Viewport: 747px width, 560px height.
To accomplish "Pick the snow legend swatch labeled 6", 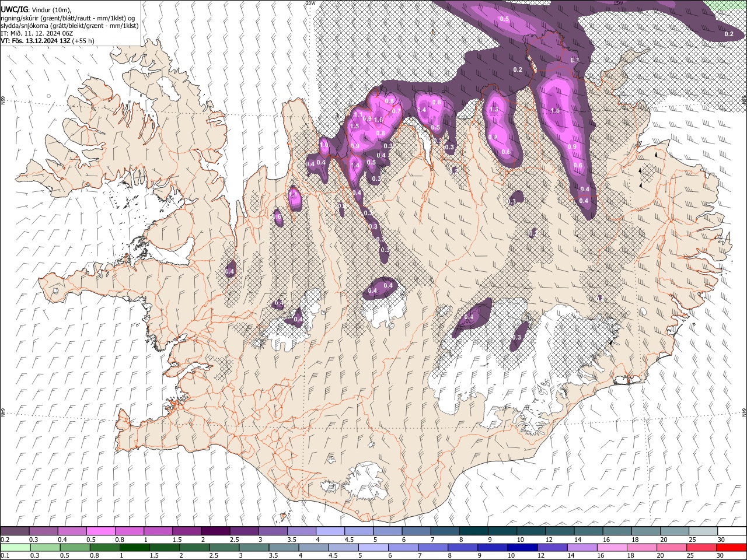I will coord(416,531).
